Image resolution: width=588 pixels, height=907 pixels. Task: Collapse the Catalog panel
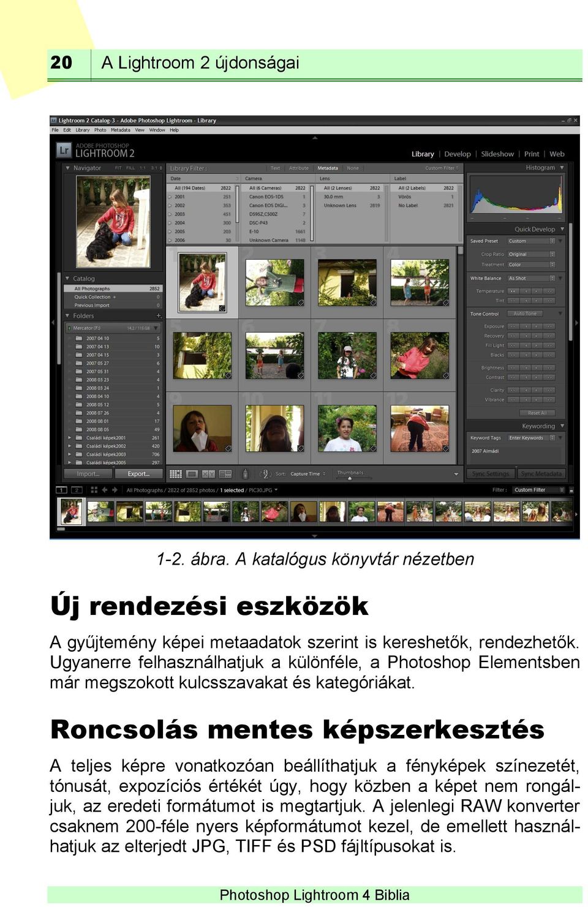pos(67,278)
